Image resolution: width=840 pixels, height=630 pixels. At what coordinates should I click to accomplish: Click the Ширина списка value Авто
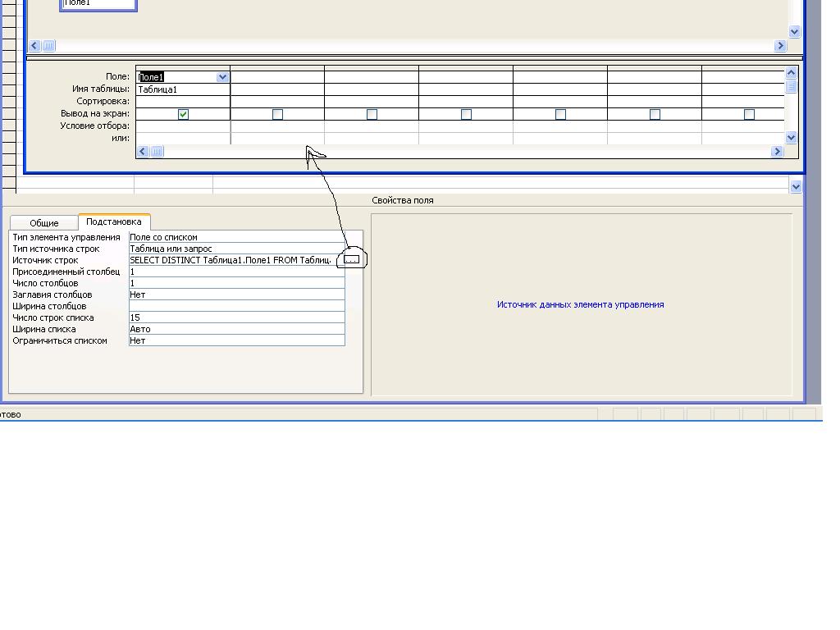(237, 329)
